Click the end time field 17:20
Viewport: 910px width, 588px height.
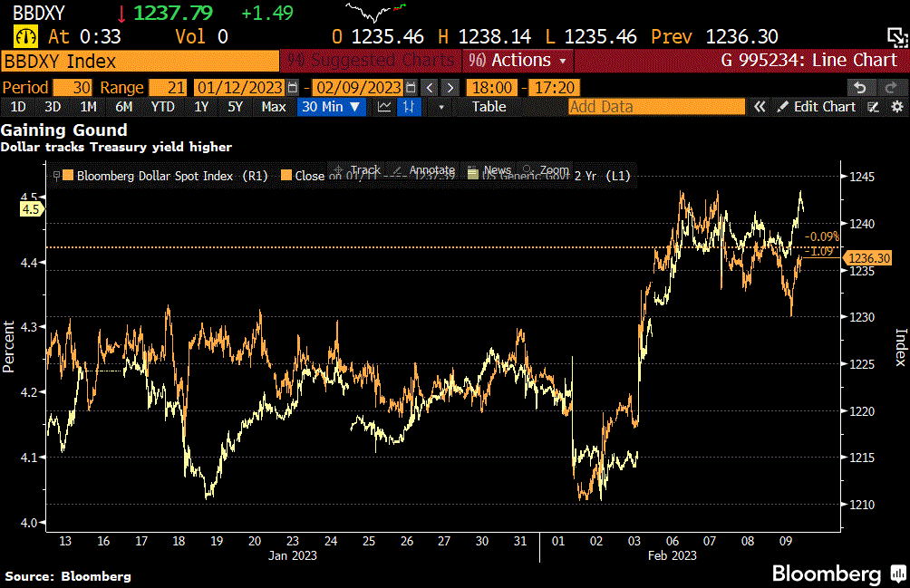tap(554, 88)
